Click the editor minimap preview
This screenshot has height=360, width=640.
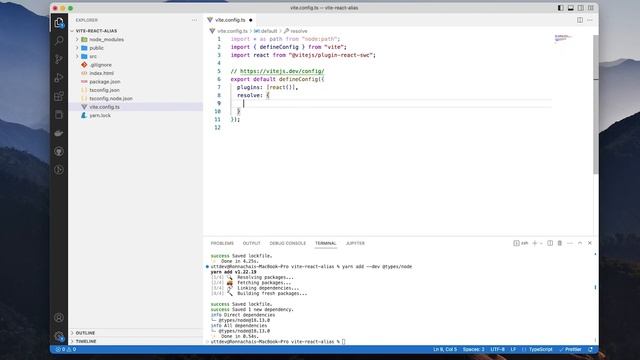(564, 38)
